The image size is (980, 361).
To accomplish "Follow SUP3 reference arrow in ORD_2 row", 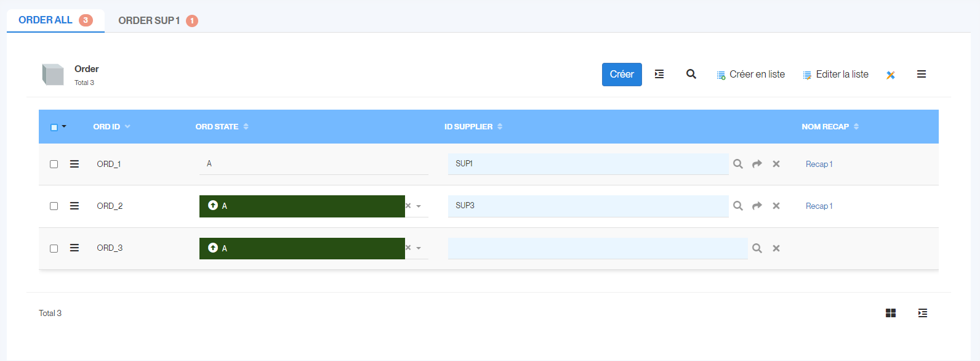I will pyautogui.click(x=757, y=206).
